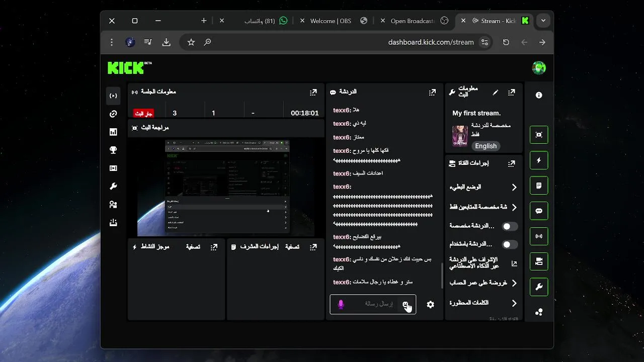Toggle the chat bubble widget in right sidebar
This screenshot has height=362, width=644.
[x=539, y=211]
